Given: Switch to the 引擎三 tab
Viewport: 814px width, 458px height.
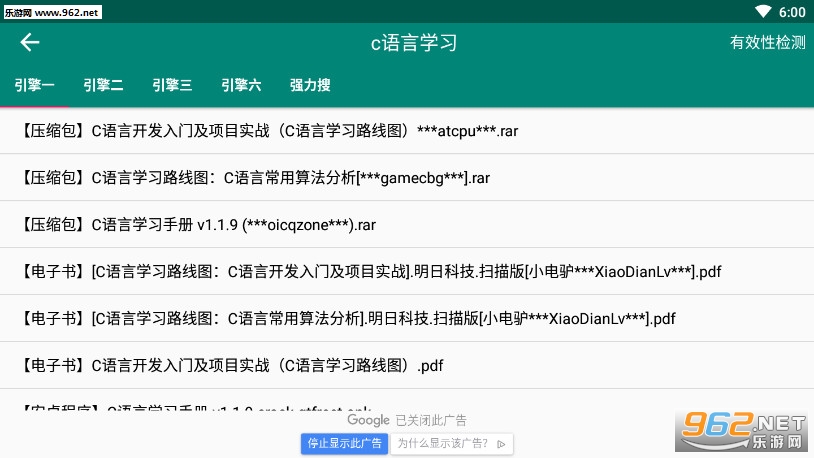Looking at the screenshot, I should tap(172, 85).
